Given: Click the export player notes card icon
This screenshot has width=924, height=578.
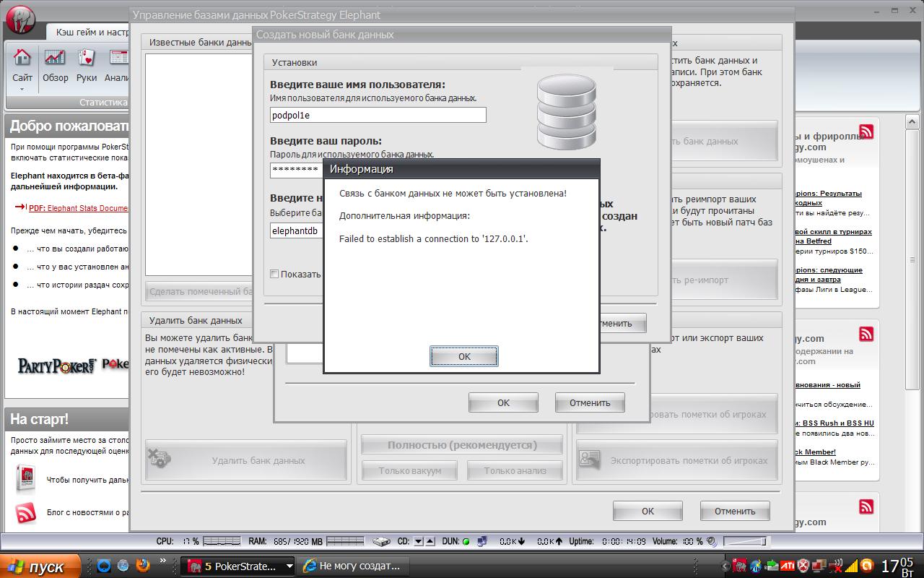Looking at the screenshot, I should [590, 460].
